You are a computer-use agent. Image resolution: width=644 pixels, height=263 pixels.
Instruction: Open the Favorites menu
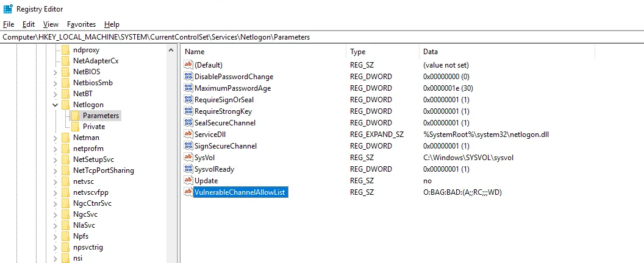click(x=81, y=24)
